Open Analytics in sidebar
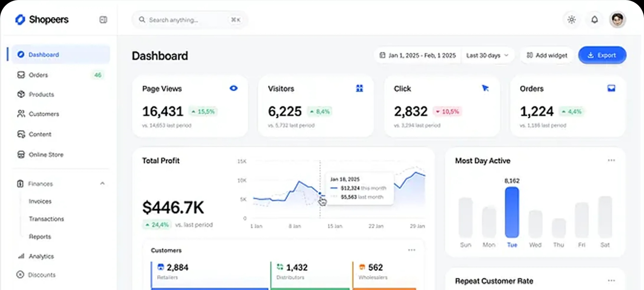 point(61,256)
